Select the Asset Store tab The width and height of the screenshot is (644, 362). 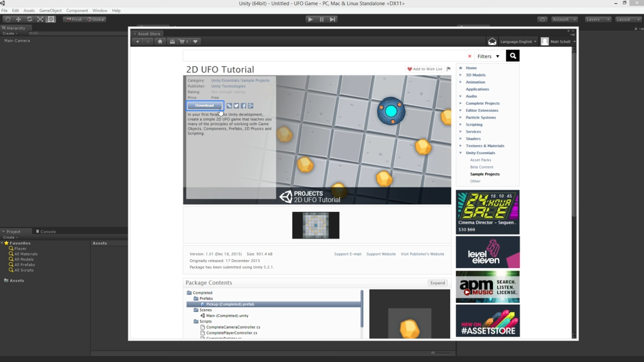pyautogui.click(x=147, y=34)
